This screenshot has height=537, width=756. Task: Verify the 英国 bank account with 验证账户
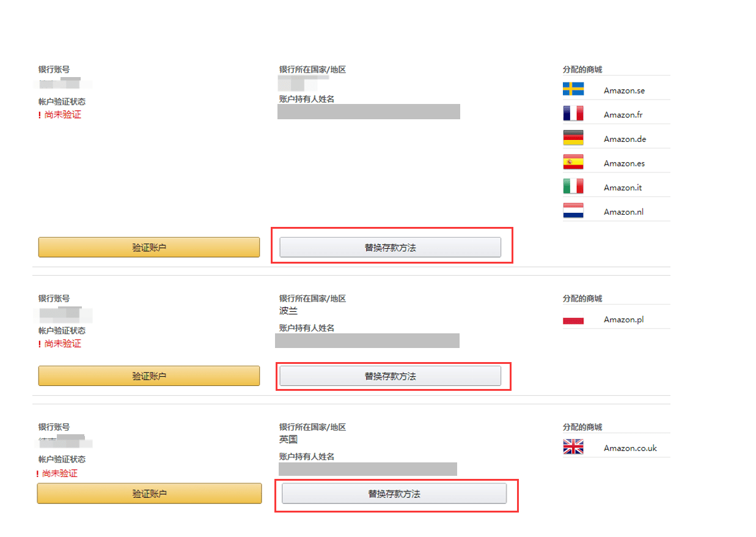[x=149, y=494]
